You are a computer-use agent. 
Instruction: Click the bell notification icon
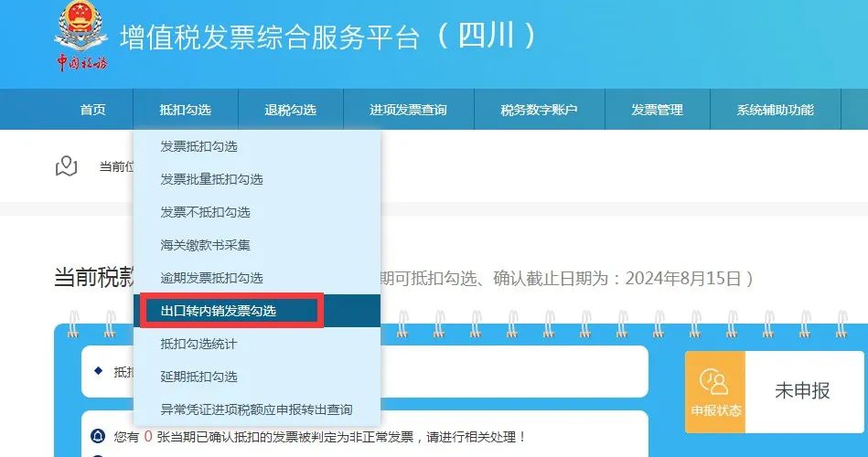point(98,436)
